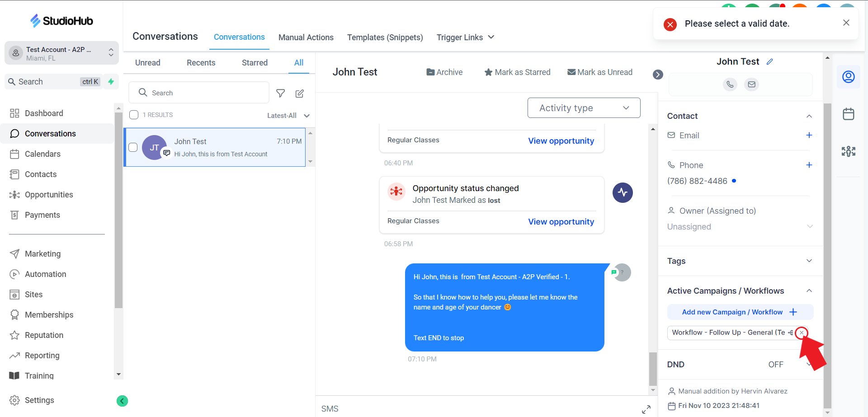Click the phone number (786) 882-4486
Screen dimensions: 868x417
[x=697, y=181]
